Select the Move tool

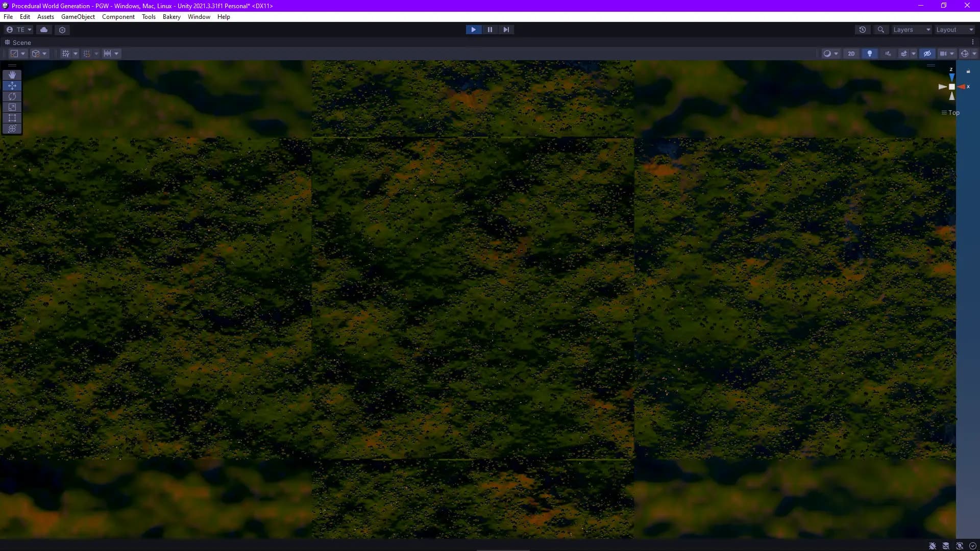[12, 86]
